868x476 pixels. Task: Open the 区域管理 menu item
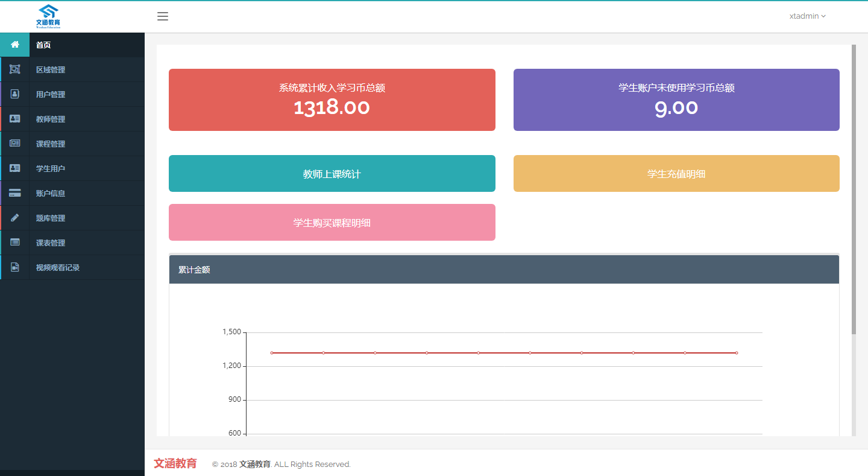(72, 69)
